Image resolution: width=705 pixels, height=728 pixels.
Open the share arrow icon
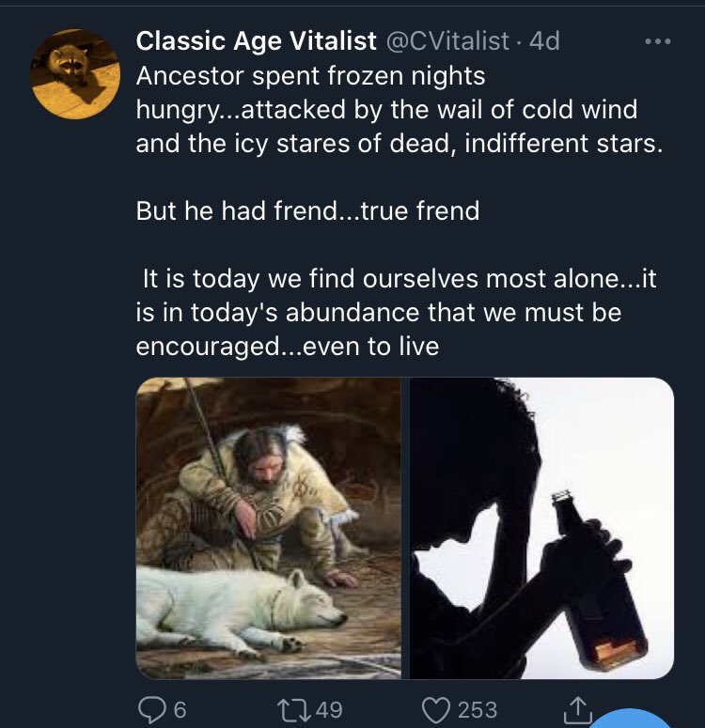578,709
